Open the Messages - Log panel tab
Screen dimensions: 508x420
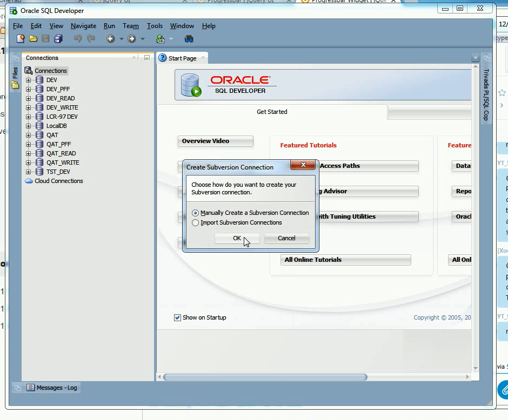52,388
